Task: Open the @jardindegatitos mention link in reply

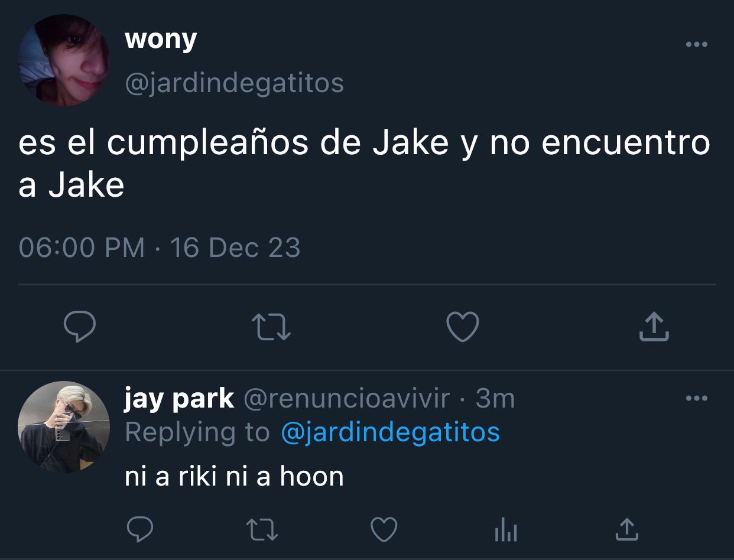Action: pyautogui.click(x=391, y=432)
